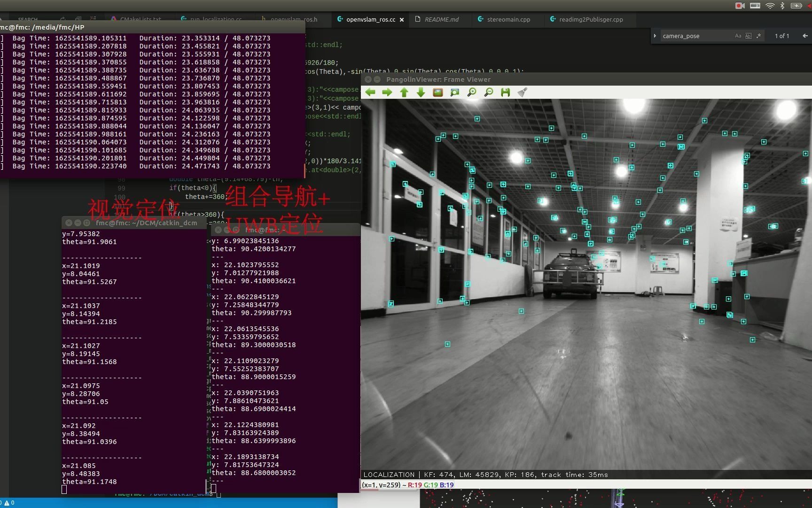Zoom in with the magnifier plus icon

coord(472,92)
